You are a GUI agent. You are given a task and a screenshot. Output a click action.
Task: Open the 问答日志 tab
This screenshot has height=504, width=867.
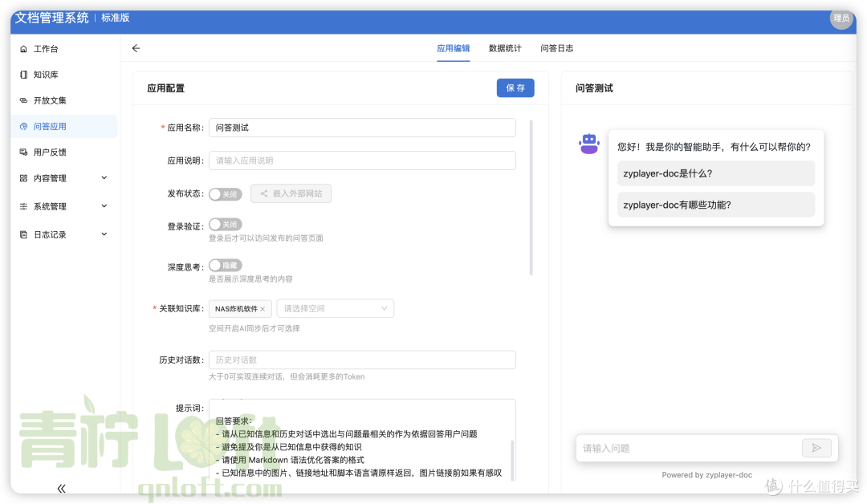pyautogui.click(x=557, y=48)
